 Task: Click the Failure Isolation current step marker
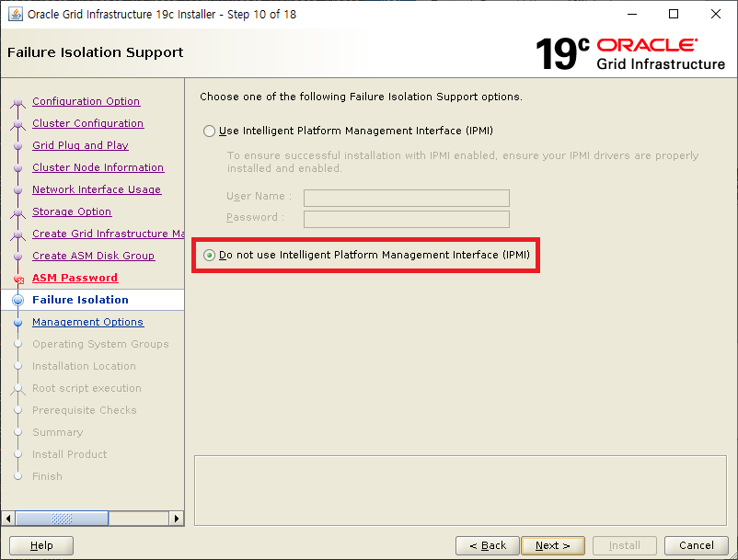[17, 300]
